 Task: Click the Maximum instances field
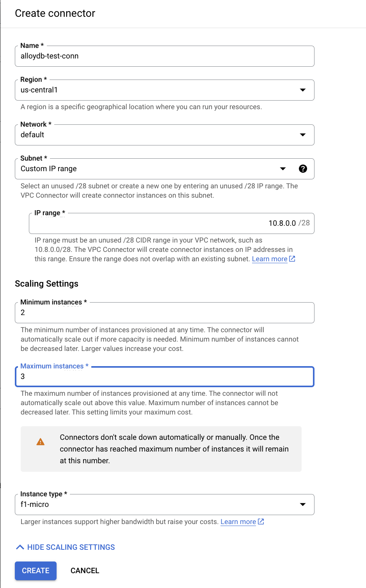[164, 377]
